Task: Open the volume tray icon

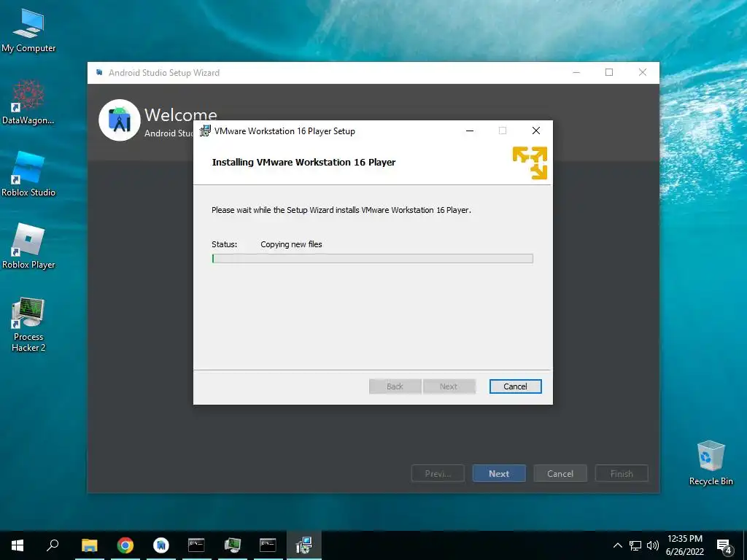Action: click(x=653, y=545)
